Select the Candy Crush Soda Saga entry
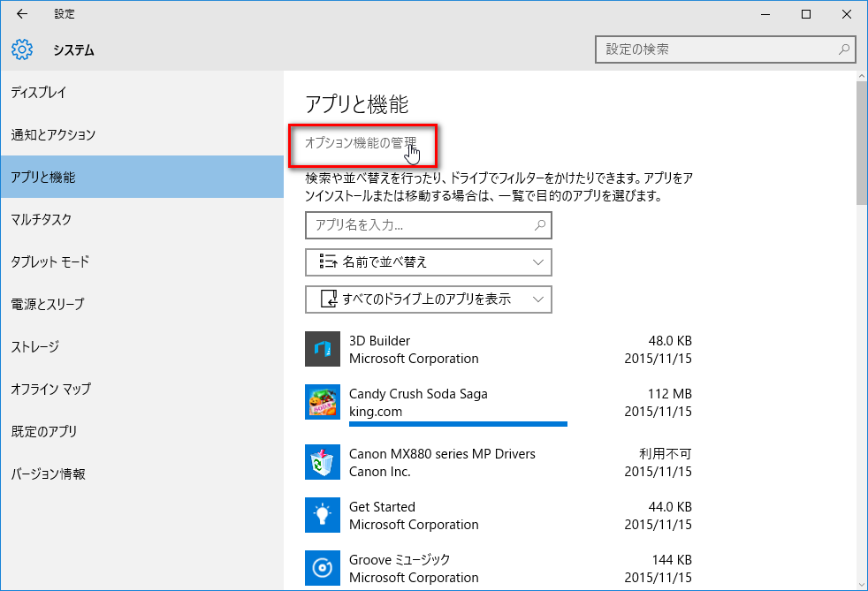 point(499,402)
